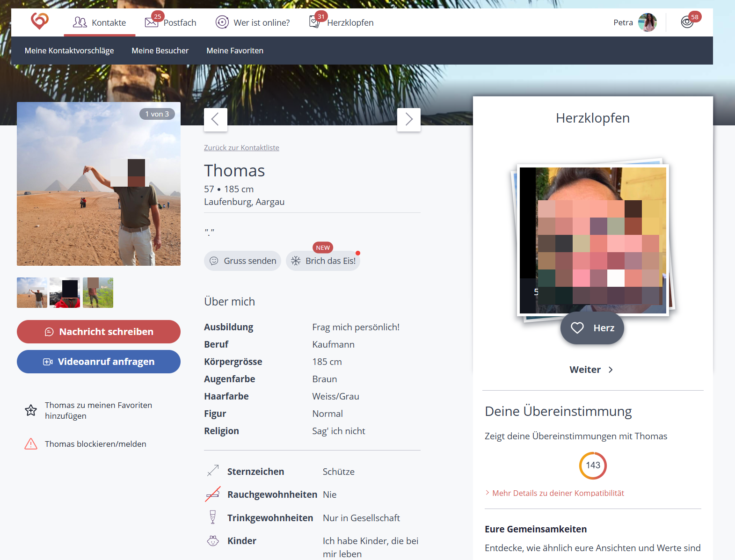Click the Wer ist online? label
Viewport: 735px width, 560px height.
262,23
